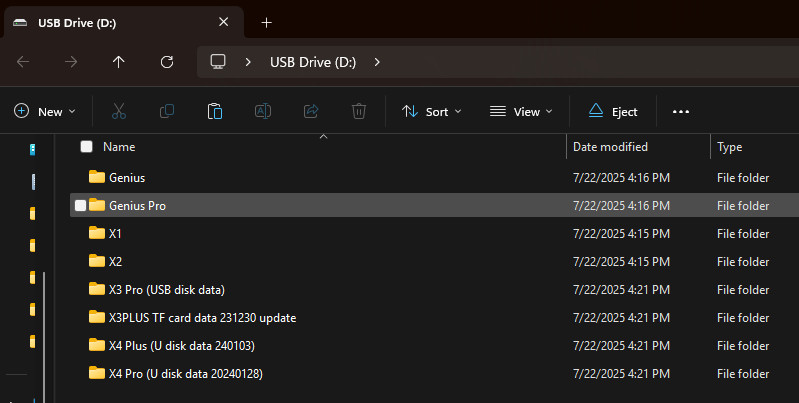The height and width of the screenshot is (403, 799).
Task: Click the Genius folder icon
Action: pos(97,177)
